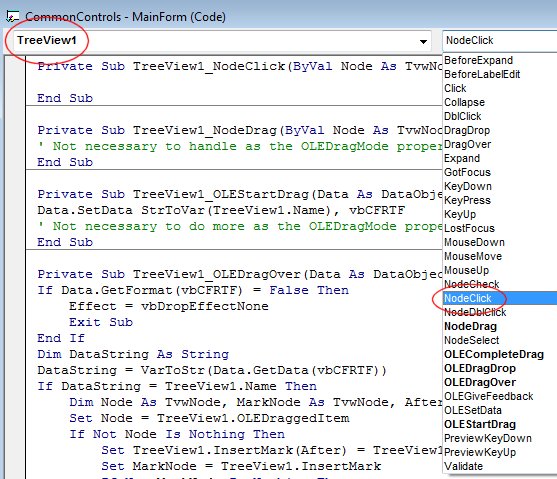Select BeforeExpand from the procedure list
This screenshot has width=557, height=479.
[478, 60]
